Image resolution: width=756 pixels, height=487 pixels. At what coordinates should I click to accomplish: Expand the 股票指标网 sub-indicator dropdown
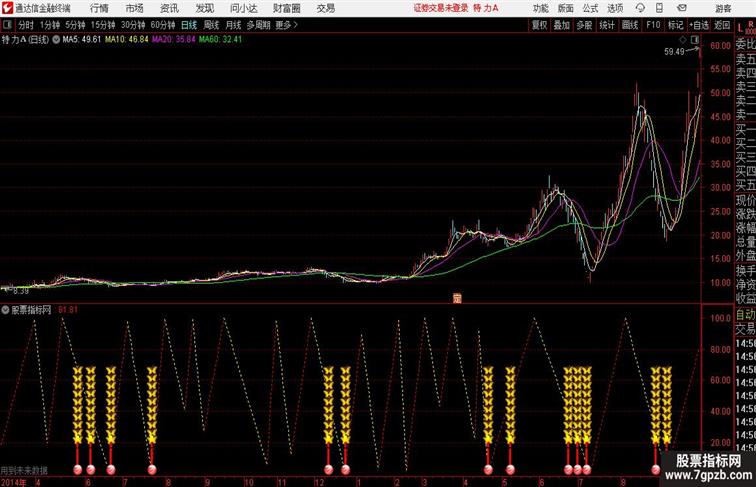pos(5,310)
